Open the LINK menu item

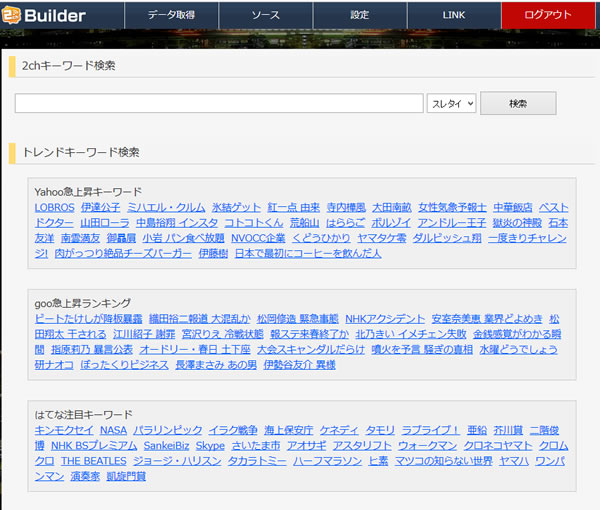point(454,15)
